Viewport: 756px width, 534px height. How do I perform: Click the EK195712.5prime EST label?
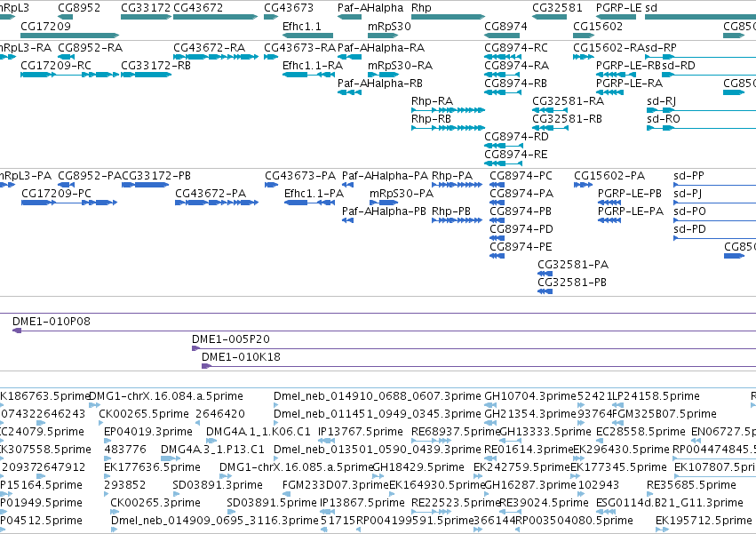(x=704, y=521)
